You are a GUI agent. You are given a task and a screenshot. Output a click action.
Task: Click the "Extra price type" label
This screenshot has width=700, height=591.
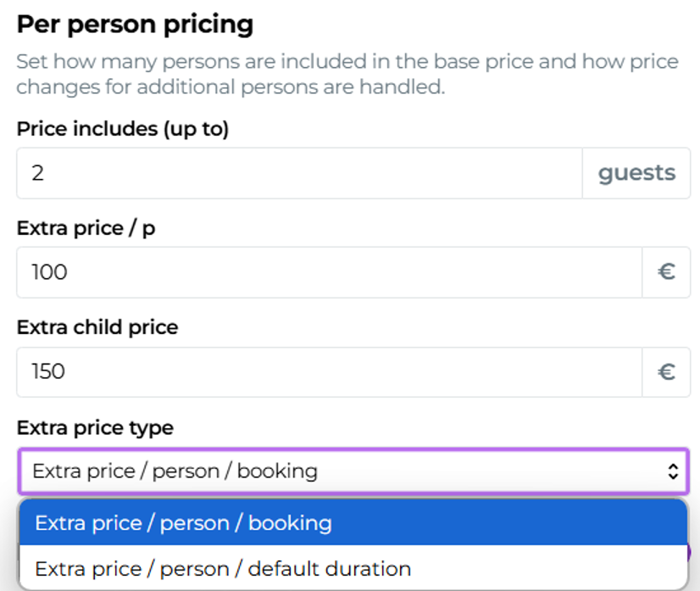coord(95,427)
